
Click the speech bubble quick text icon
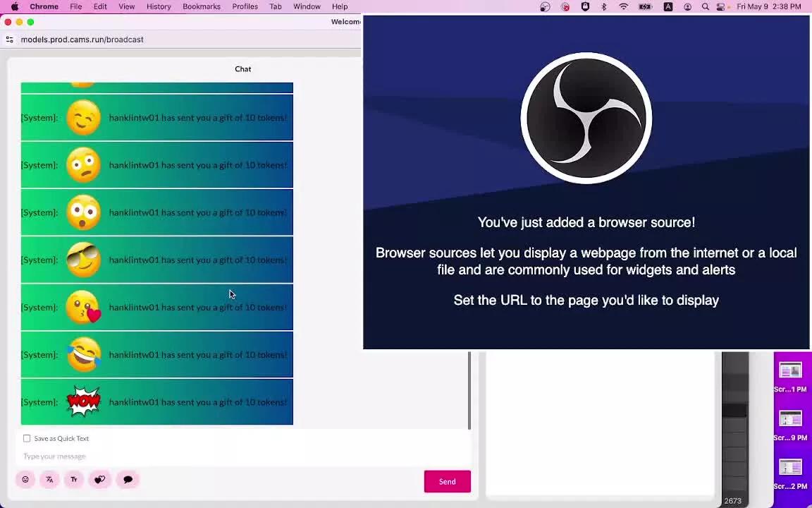[128, 480]
